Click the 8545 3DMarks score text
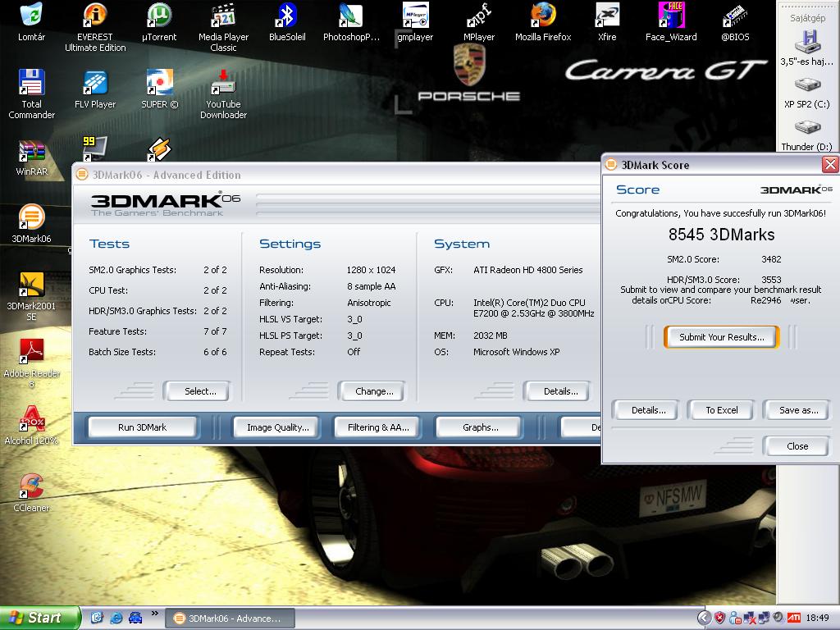This screenshot has height=630, width=840. coord(721,235)
